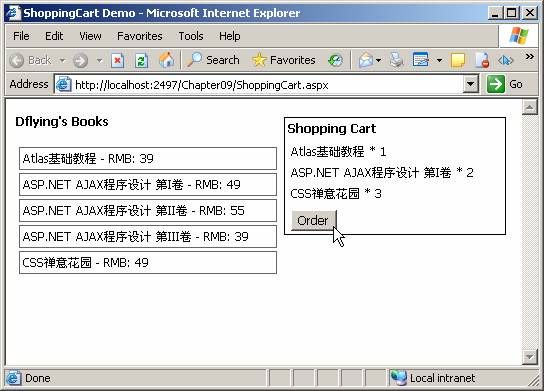Click the blue arrows toolbar icon
Viewport: 544px width, 391px height.
(x=505, y=61)
